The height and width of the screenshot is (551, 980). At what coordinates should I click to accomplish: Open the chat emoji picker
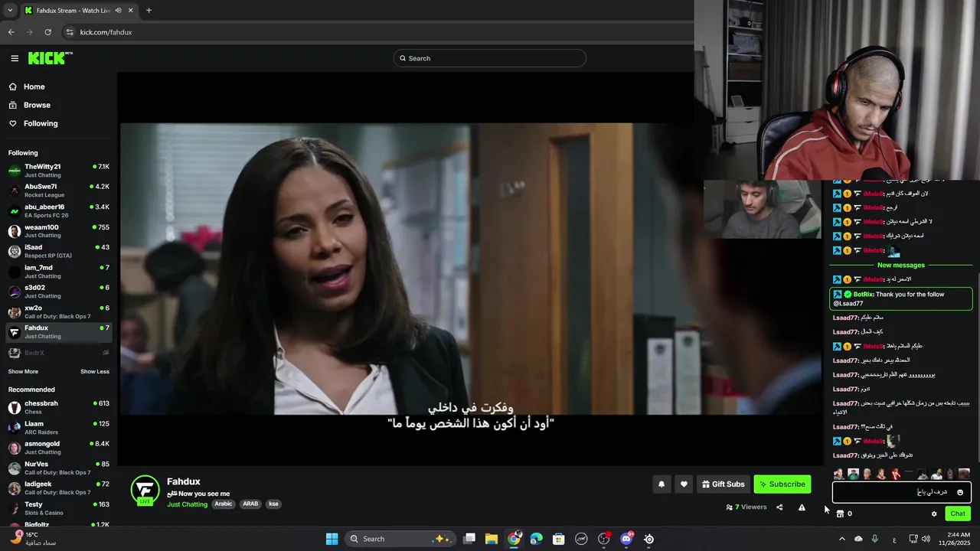tap(960, 492)
